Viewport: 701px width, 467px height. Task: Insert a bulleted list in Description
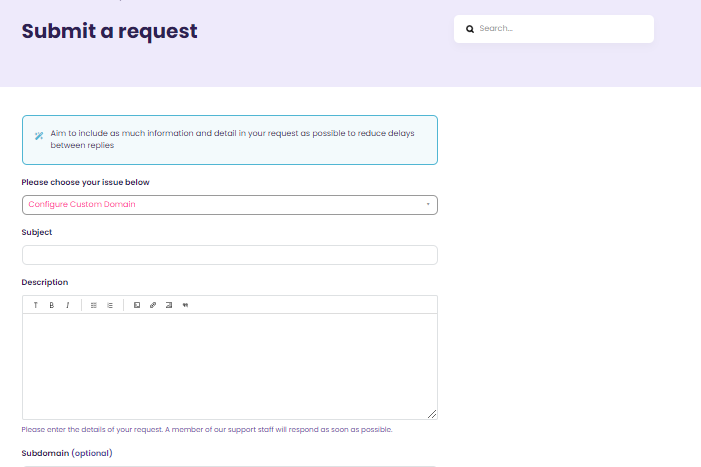(93, 305)
